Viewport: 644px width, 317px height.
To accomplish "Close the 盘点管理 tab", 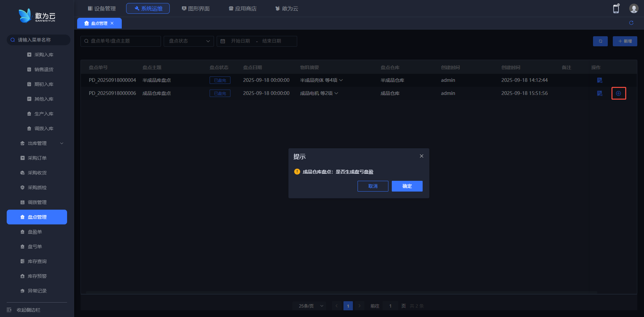I will [112, 23].
